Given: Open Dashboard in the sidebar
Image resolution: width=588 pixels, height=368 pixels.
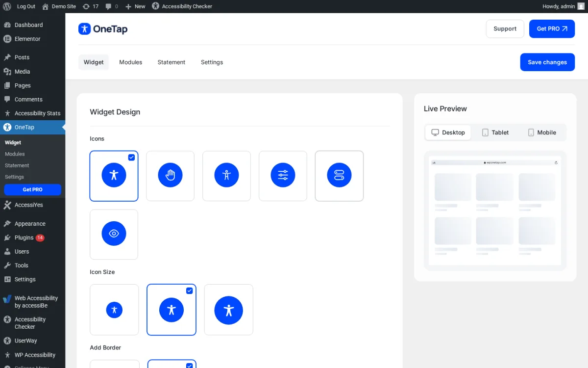Looking at the screenshot, I should 32,25.
